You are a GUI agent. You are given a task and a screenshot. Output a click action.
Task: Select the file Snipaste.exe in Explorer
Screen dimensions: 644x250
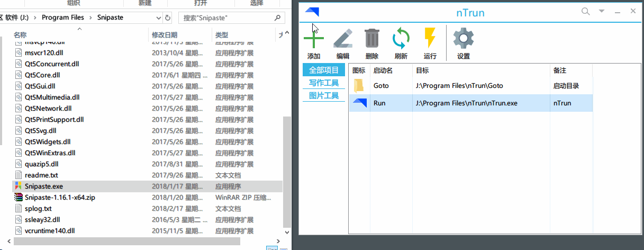click(x=44, y=186)
